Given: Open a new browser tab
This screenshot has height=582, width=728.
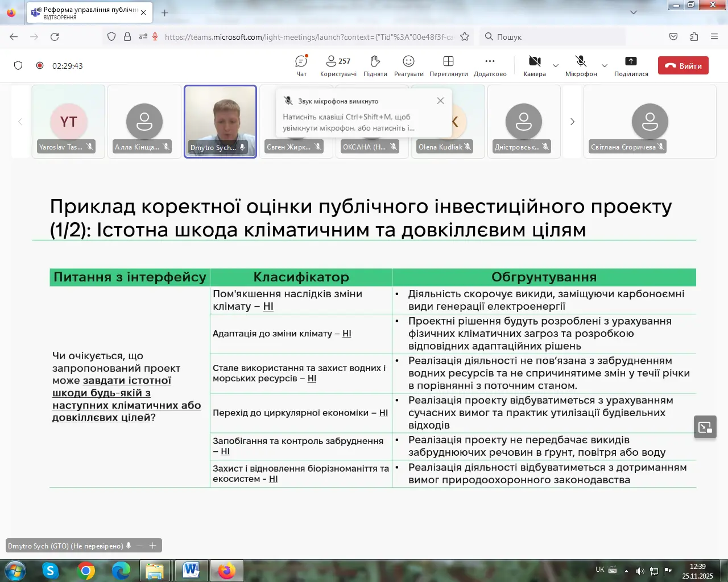Looking at the screenshot, I should pyautogui.click(x=165, y=13).
